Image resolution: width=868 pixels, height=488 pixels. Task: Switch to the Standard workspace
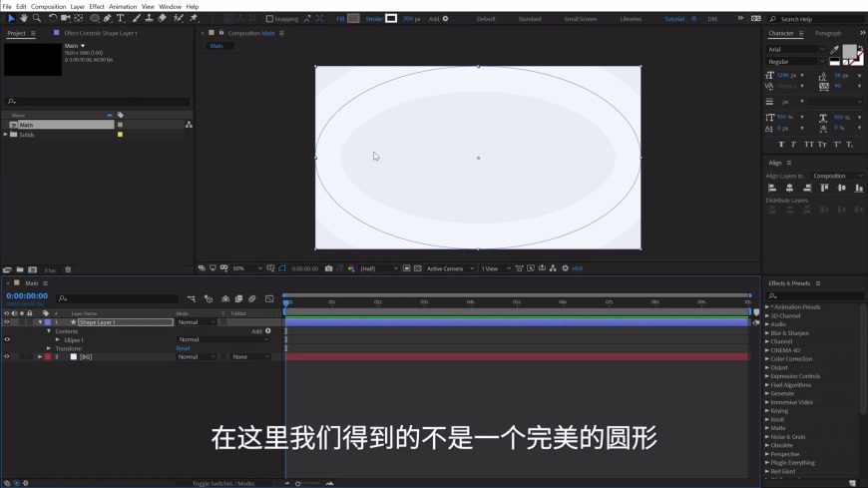[x=529, y=19]
